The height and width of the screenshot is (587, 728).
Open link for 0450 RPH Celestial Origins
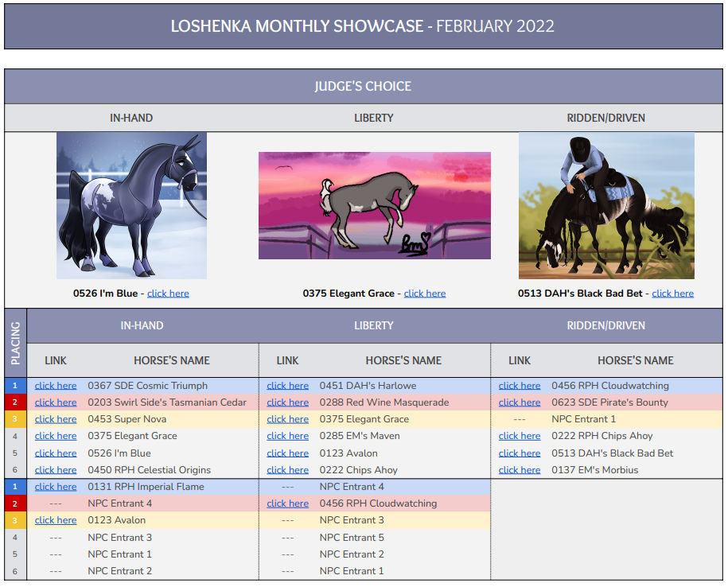point(55,469)
